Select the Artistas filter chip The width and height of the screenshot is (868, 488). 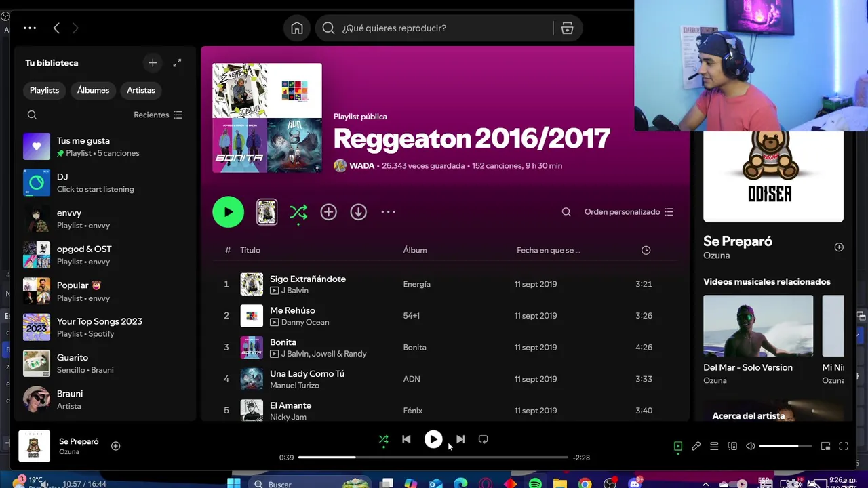coord(141,90)
